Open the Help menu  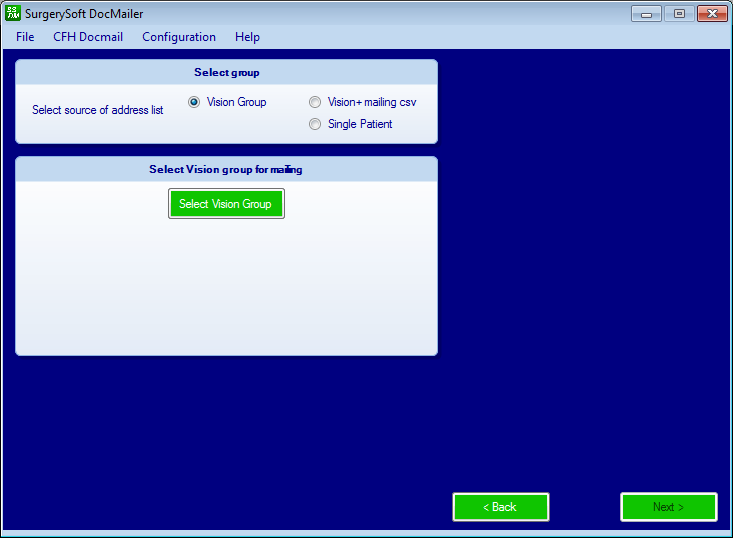[x=247, y=37]
